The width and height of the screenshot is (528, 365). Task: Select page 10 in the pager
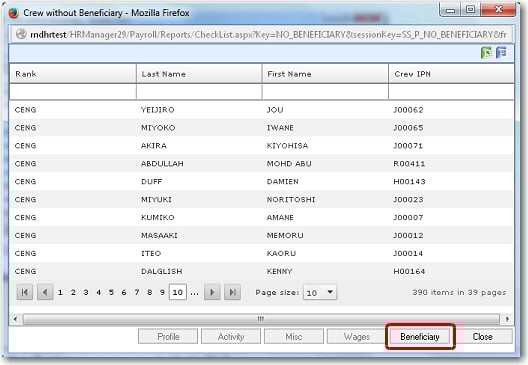177,292
